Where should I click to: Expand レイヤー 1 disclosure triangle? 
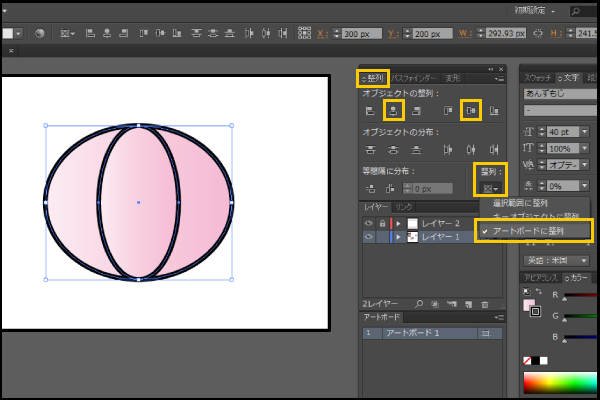coord(399,237)
